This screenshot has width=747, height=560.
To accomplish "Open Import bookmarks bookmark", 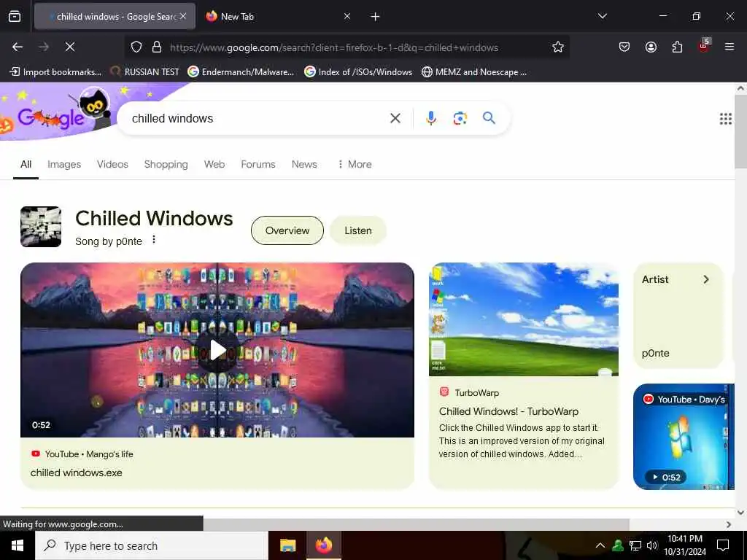I will 55,72.
